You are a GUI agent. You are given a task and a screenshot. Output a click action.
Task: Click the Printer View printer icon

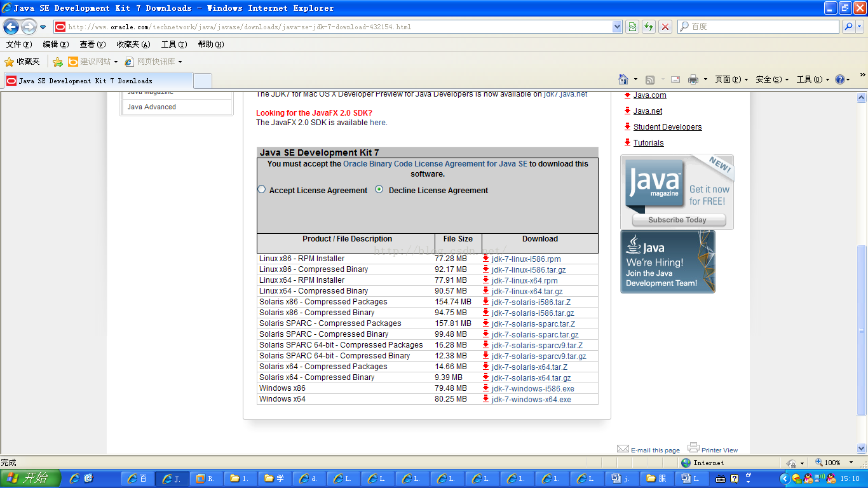[x=693, y=447]
